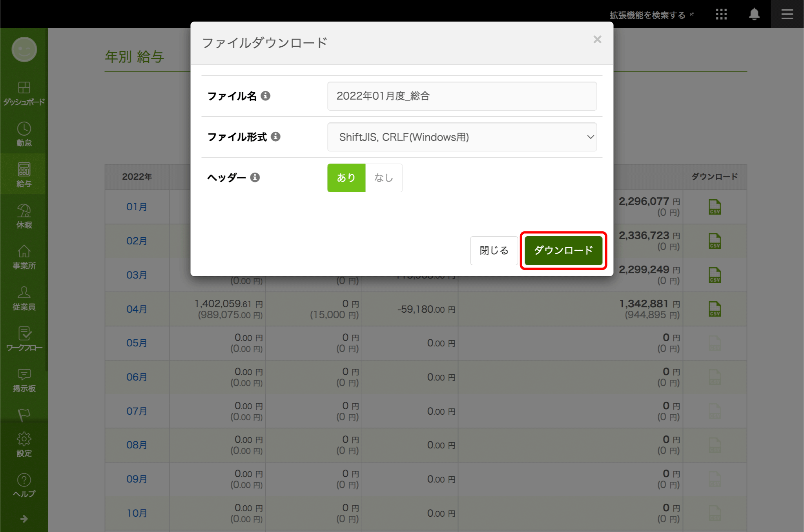This screenshot has width=804, height=532.
Task: Click the 2,336,723 円 total in 02月 row
Action: pos(649,235)
